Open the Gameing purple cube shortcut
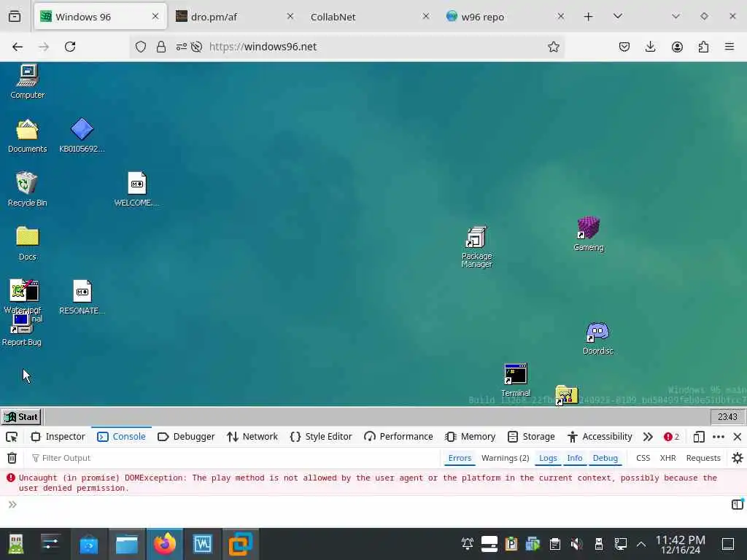747x560 pixels. coord(589,234)
